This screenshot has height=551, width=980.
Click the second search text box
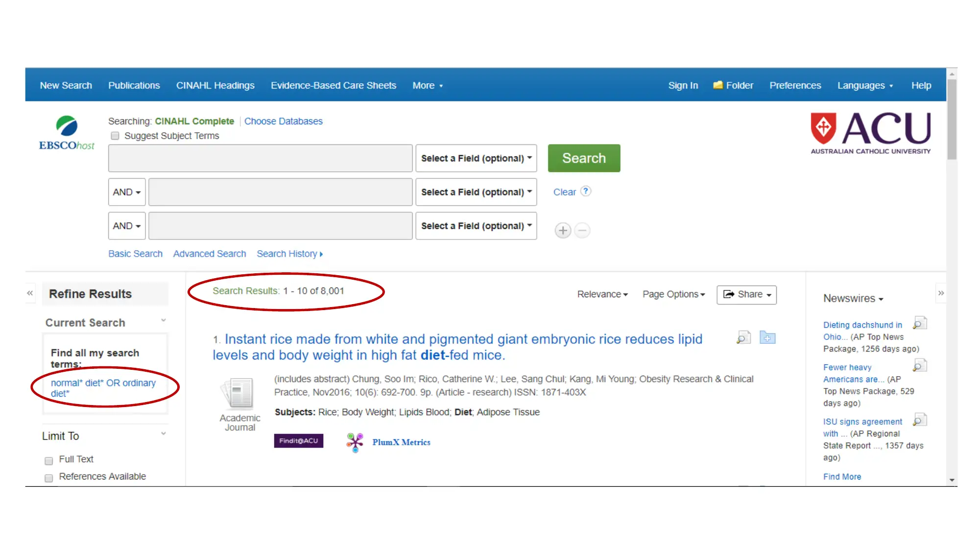click(x=281, y=192)
